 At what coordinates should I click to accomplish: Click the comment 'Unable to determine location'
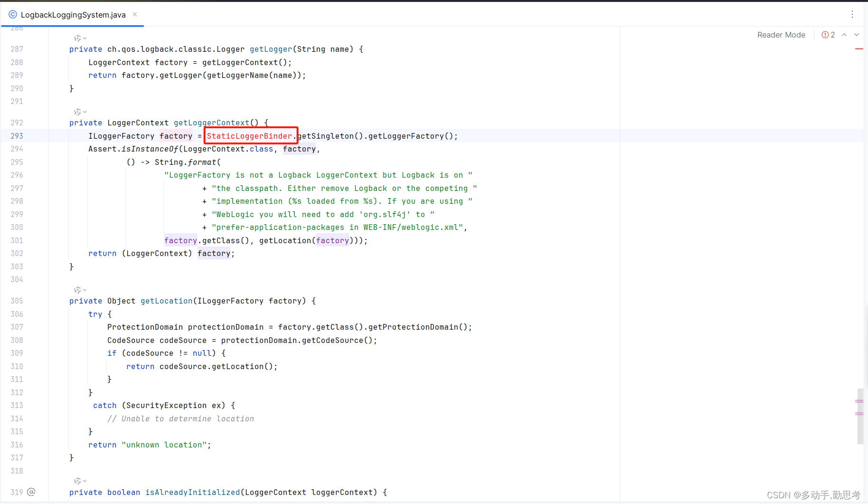[181, 418]
